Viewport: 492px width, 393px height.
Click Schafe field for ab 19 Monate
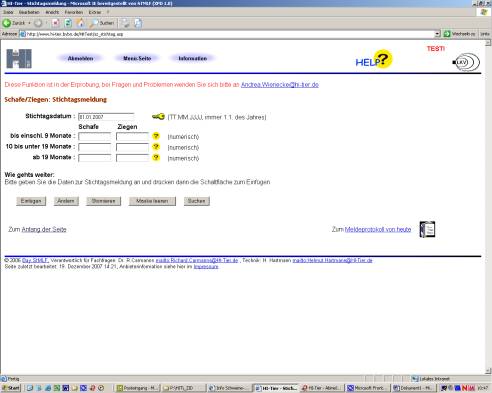95,158
